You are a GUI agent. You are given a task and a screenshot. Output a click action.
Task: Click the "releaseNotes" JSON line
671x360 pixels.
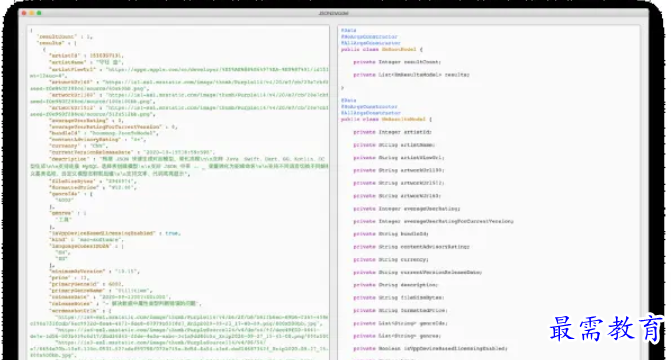click(x=125, y=303)
